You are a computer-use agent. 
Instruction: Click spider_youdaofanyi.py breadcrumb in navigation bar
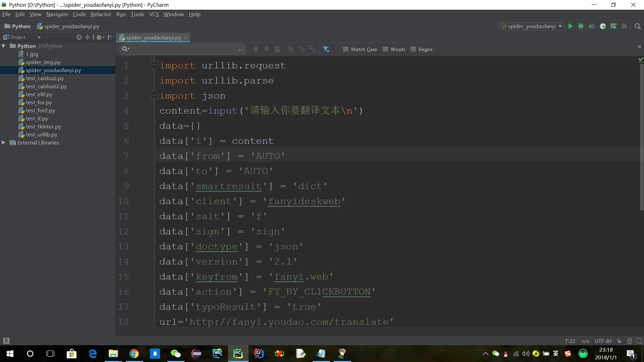click(x=68, y=26)
